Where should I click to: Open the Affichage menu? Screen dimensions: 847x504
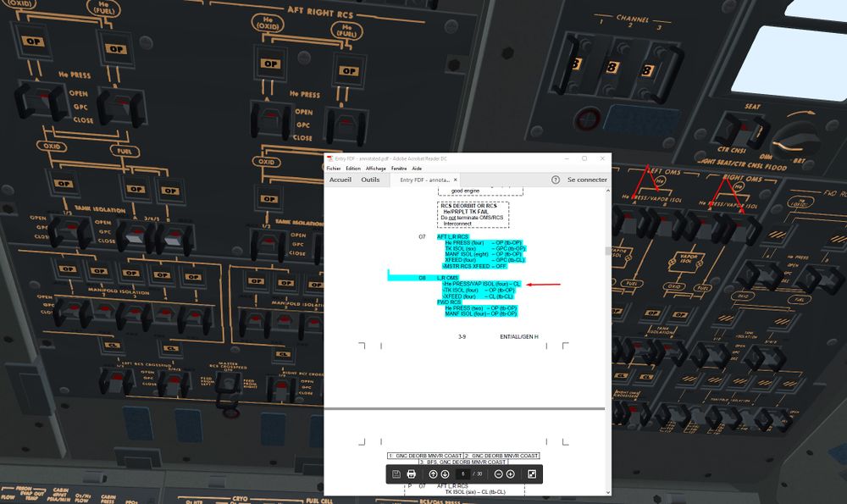376,169
